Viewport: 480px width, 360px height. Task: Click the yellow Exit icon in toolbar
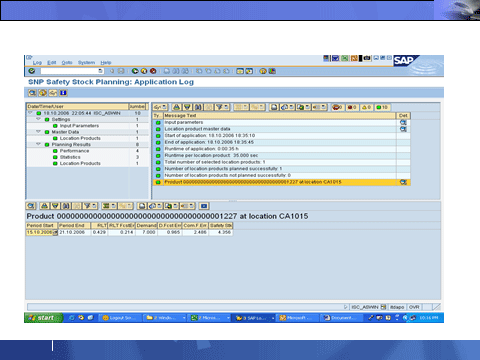pyautogui.click(x=144, y=71)
